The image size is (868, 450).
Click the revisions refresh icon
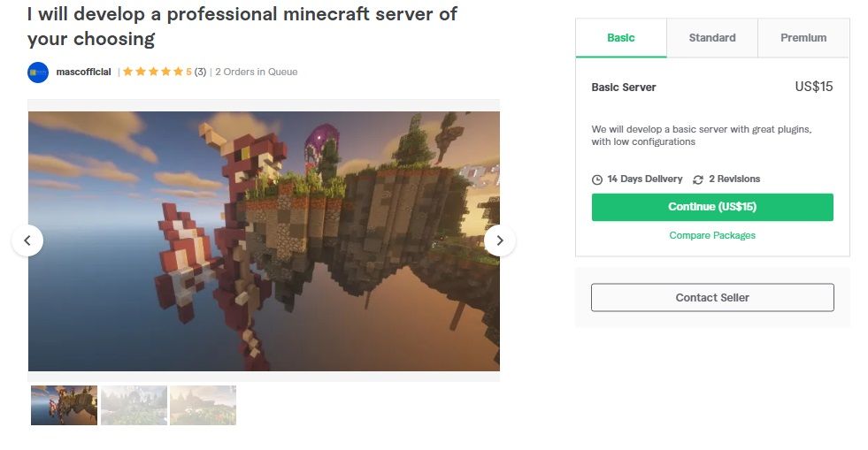[x=698, y=179]
